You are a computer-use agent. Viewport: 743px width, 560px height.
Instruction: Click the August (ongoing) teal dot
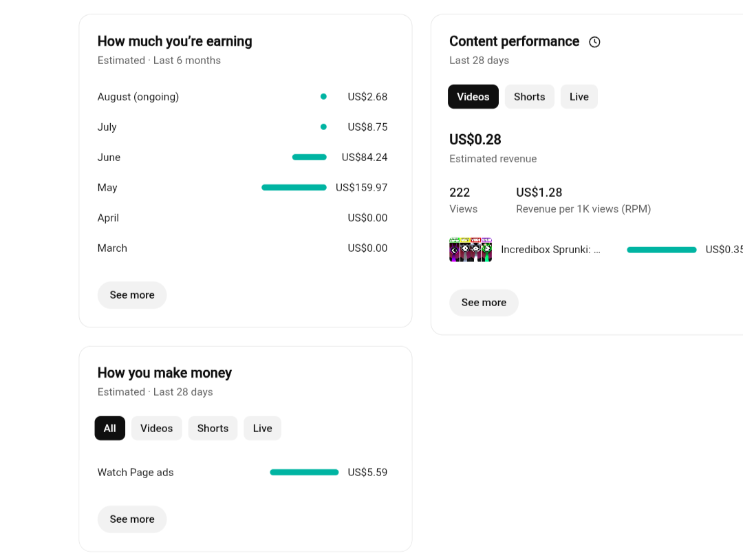(x=323, y=96)
